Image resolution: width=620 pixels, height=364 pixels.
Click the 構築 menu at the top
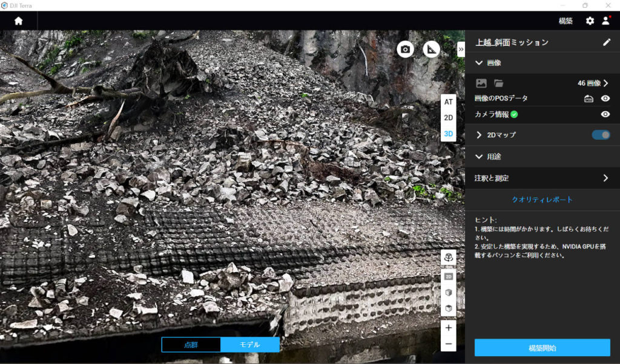tap(566, 21)
